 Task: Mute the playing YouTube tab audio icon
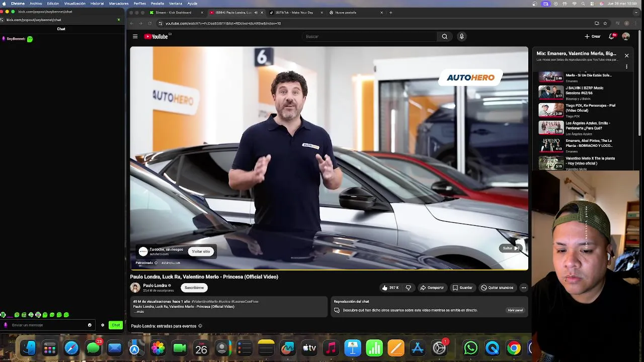point(256,13)
